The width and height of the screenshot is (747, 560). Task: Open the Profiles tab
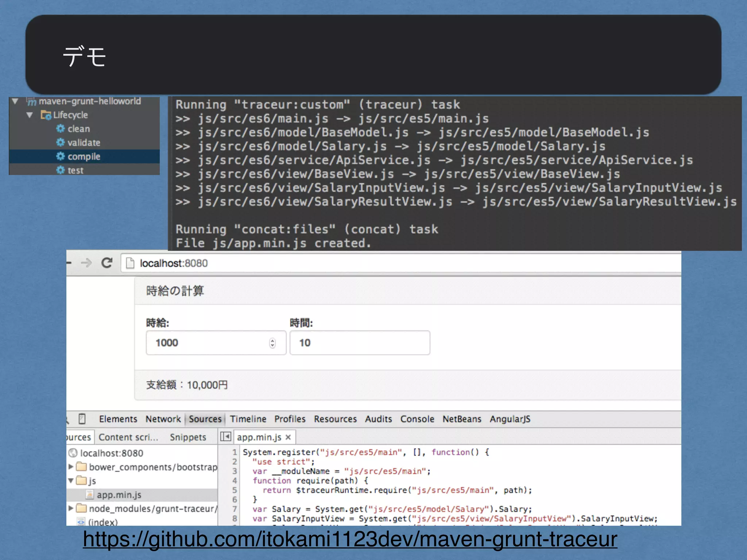[x=290, y=419]
